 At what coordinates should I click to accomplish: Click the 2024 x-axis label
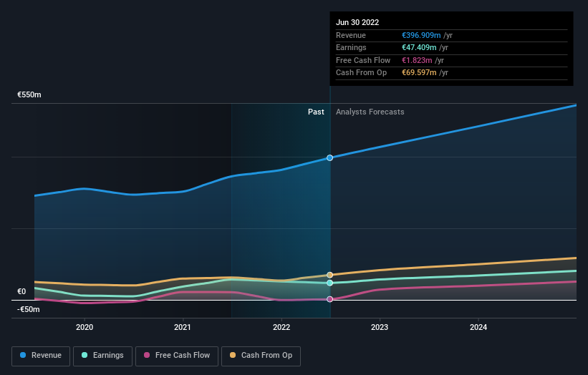478,327
